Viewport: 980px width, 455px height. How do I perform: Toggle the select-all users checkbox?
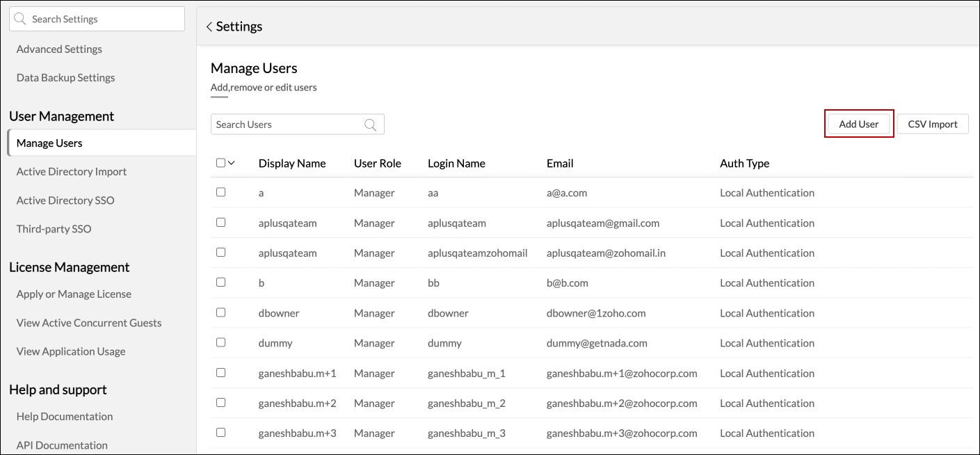pos(220,163)
